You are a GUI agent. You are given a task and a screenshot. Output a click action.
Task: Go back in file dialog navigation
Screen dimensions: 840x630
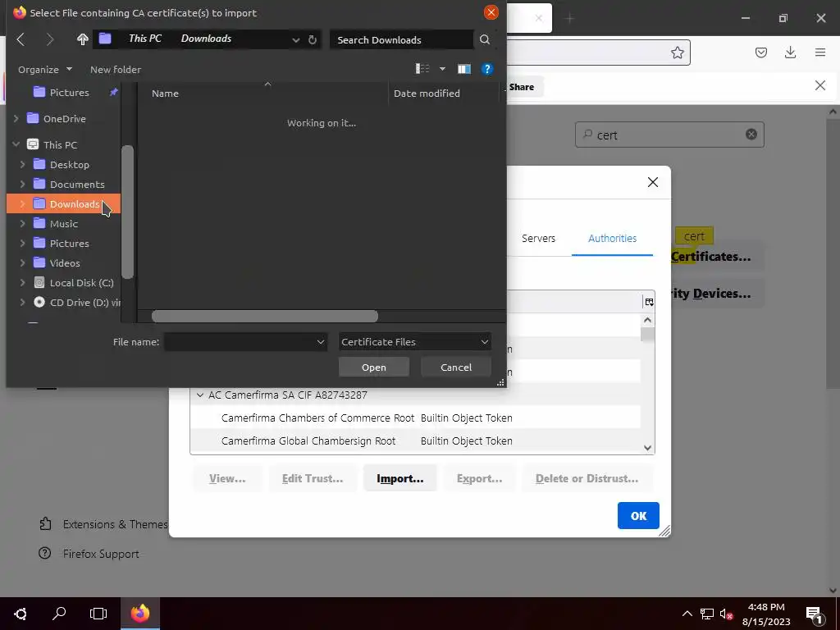pos(21,39)
